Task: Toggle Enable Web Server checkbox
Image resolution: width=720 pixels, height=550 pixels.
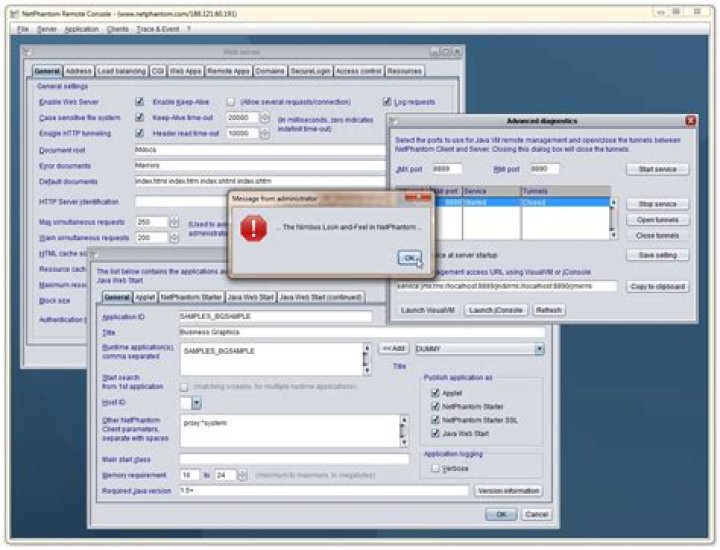Action: pyautogui.click(x=140, y=102)
